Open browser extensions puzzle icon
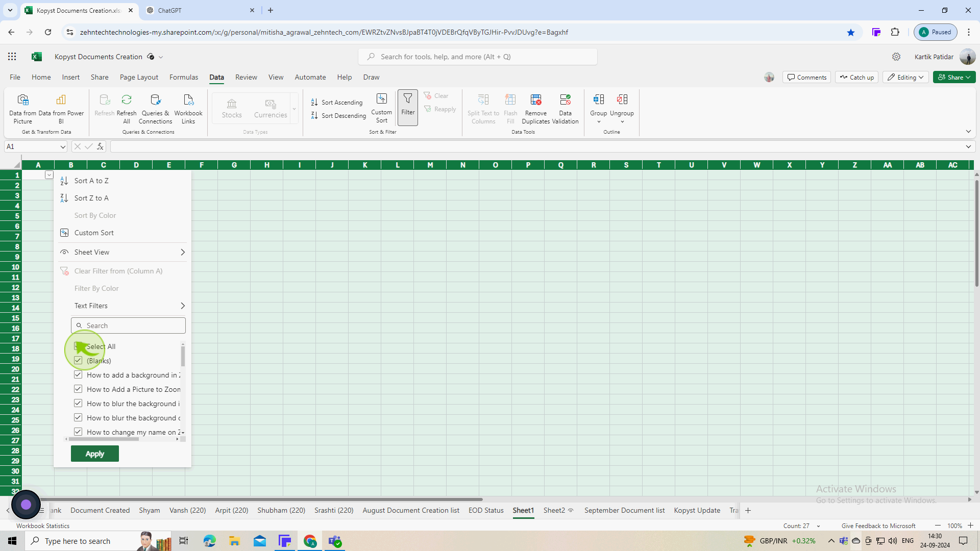The height and width of the screenshot is (551, 980). pos(895,32)
